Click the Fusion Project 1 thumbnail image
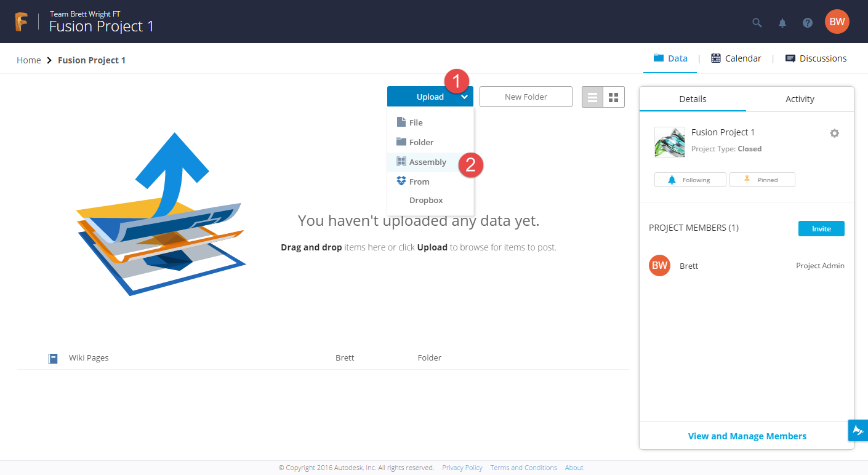 (669, 142)
